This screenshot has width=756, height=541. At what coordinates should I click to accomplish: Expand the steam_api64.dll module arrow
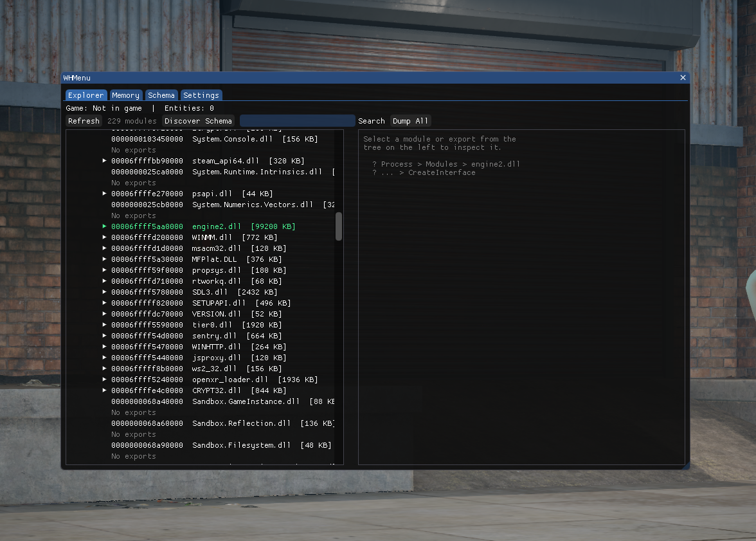click(x=105, y=161)
